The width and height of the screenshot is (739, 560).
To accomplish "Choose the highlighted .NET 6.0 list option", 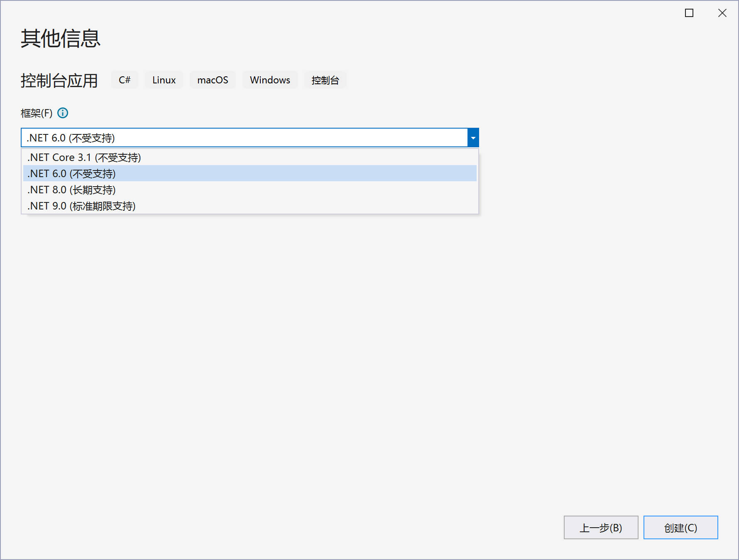I will (72, 174).
